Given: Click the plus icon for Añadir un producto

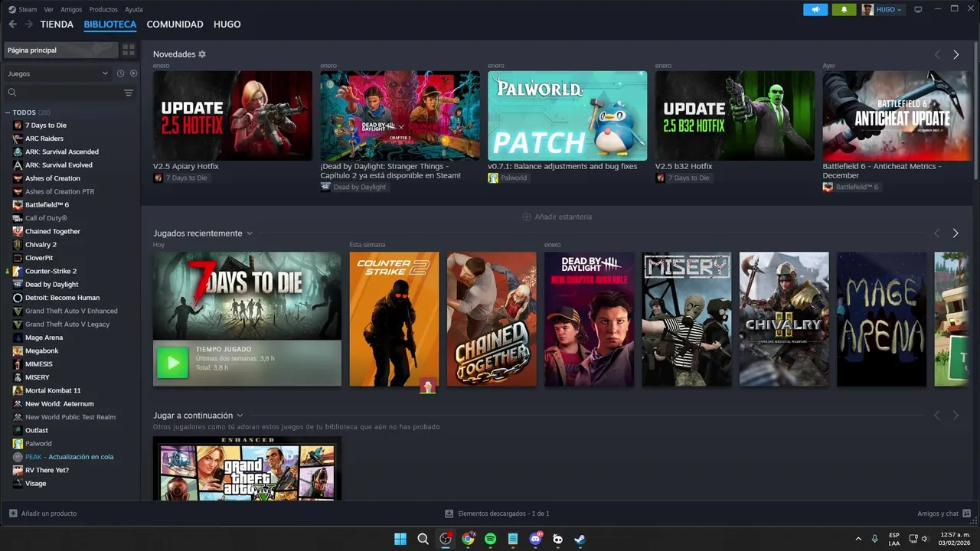Looking at the screenshot, I should [13, 514].
